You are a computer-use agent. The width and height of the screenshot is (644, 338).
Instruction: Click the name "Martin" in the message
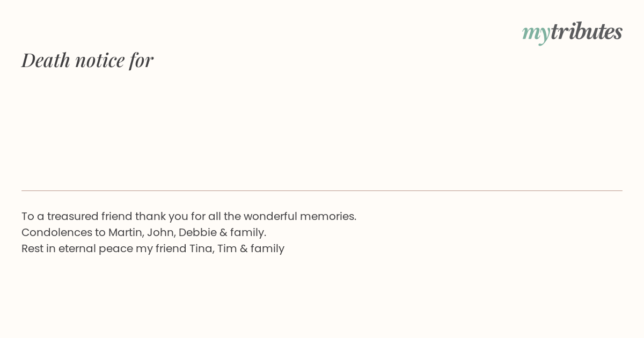[126, 232]
